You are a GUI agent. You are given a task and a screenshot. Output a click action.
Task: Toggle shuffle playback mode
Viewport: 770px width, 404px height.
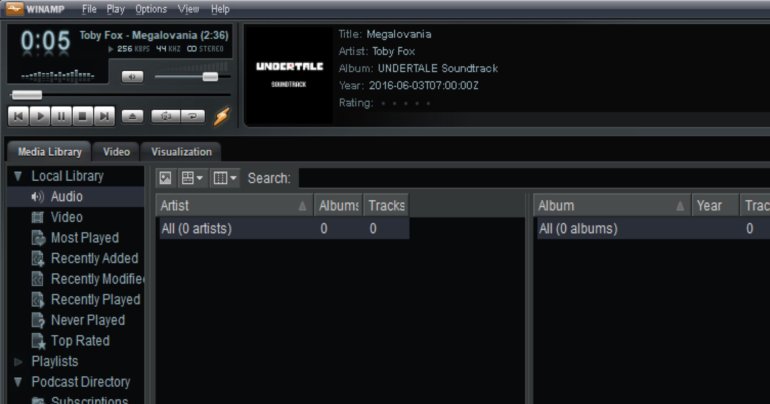[x=165, y=116]
